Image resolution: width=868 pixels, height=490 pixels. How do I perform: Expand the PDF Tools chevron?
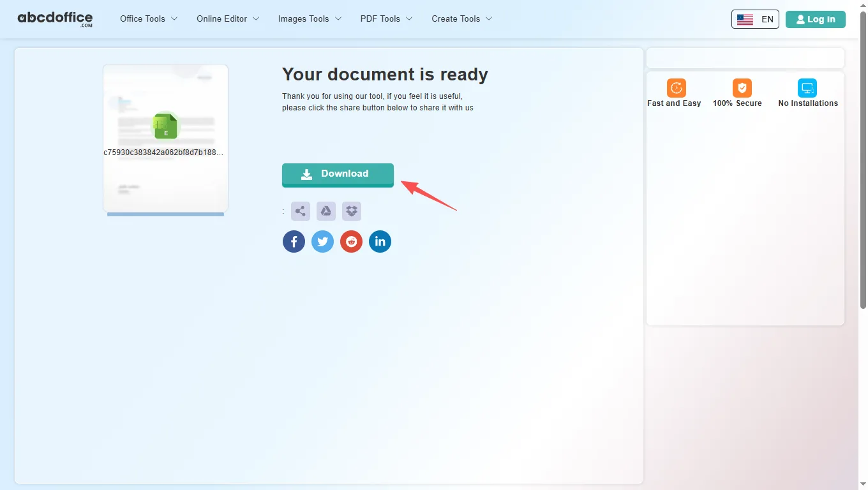coord(409,19)
